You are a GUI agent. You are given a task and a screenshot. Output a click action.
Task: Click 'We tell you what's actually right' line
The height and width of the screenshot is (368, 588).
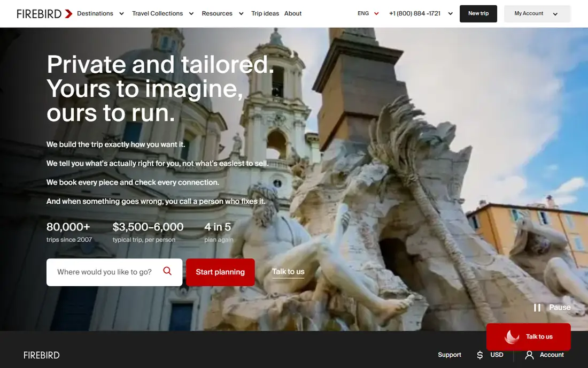click(x=158, y=164)
